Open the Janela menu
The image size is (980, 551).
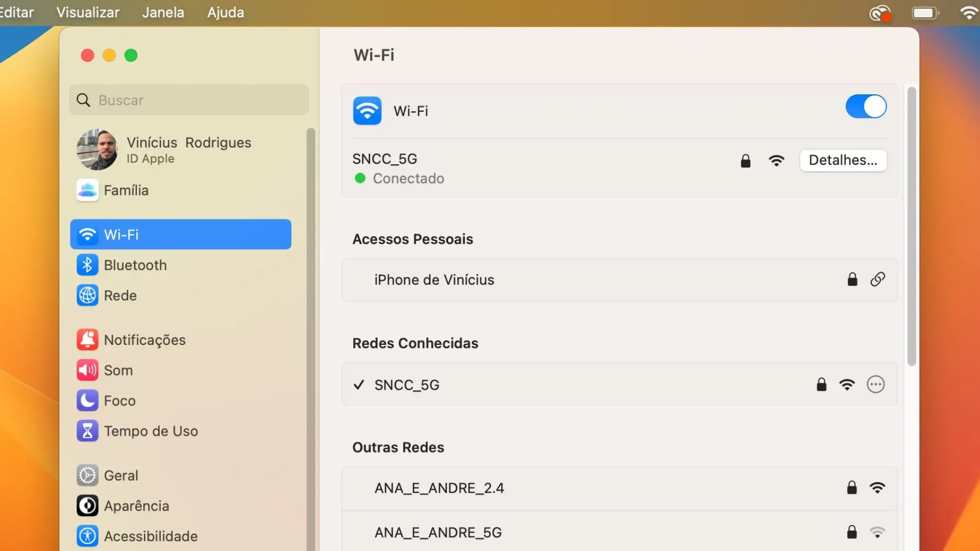162,12
